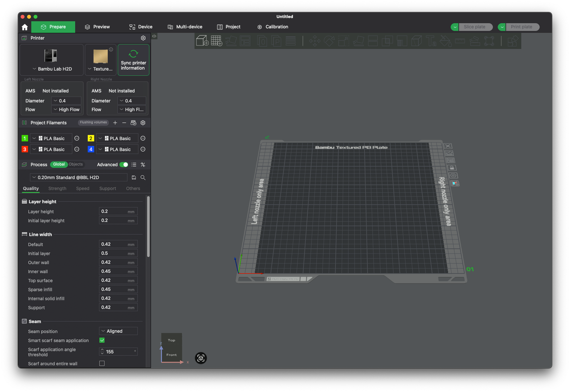Image resolution: width=570 pixels, height=392 pixels.
Task: Save the process preset disk icon
Action: 134,178
